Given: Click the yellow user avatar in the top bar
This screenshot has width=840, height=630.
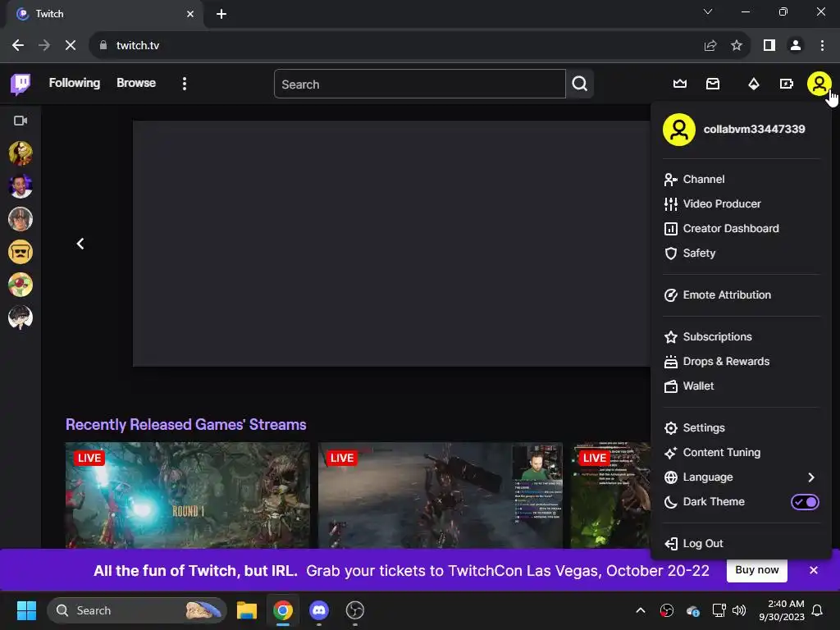Looking at the screenshot, I should (x=819, y=84).
